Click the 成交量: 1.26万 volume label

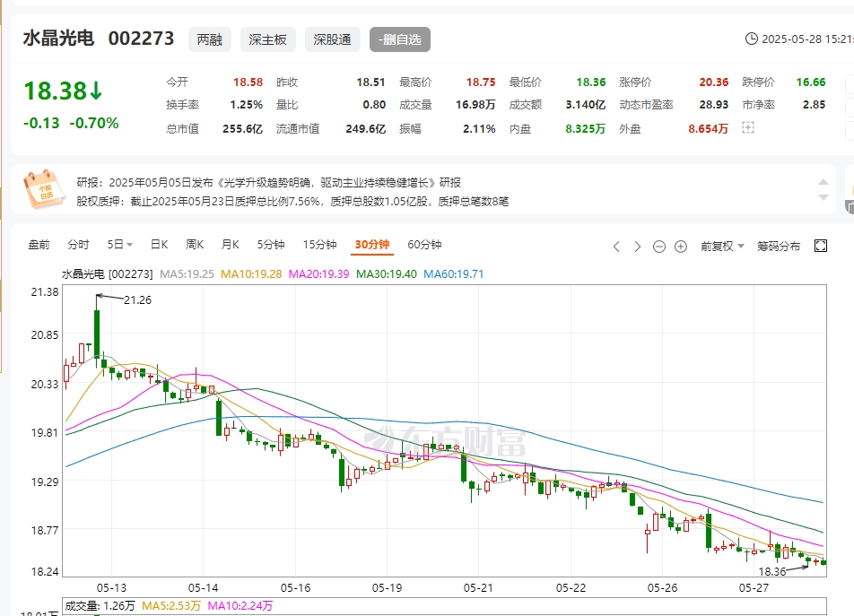[100, 605]
